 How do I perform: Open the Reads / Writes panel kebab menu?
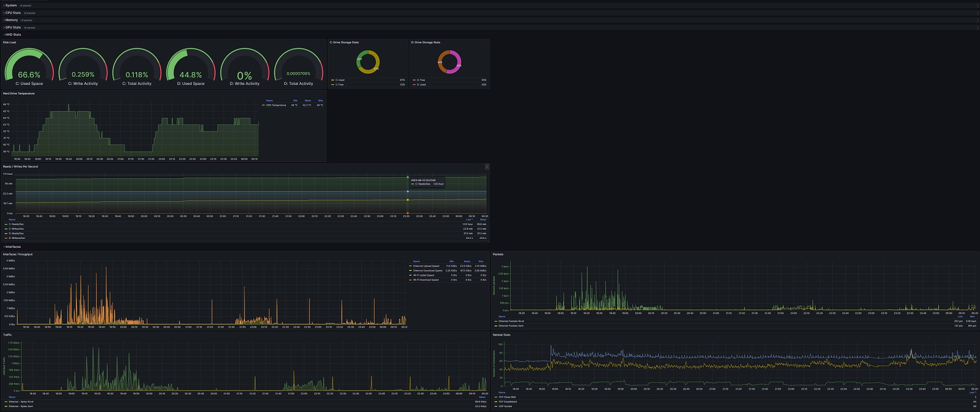click(x=486, y=167)
